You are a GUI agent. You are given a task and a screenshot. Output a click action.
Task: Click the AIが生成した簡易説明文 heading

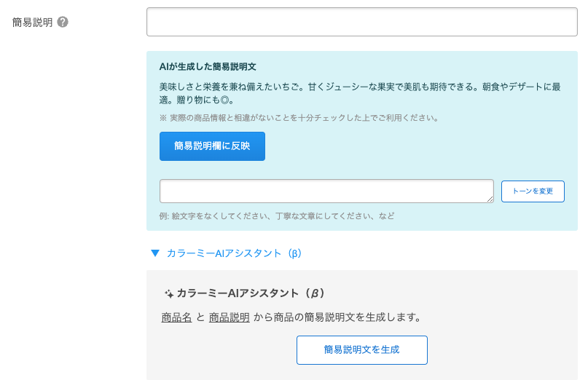(x=208, y=66)
